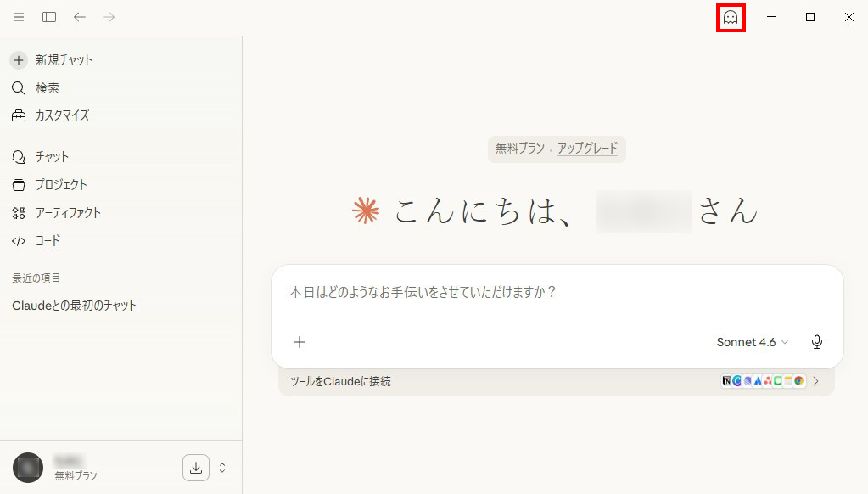Screen dimensions: 868x494
Task: Expand the connected tools chevron
Action: [x=815, y=381]
